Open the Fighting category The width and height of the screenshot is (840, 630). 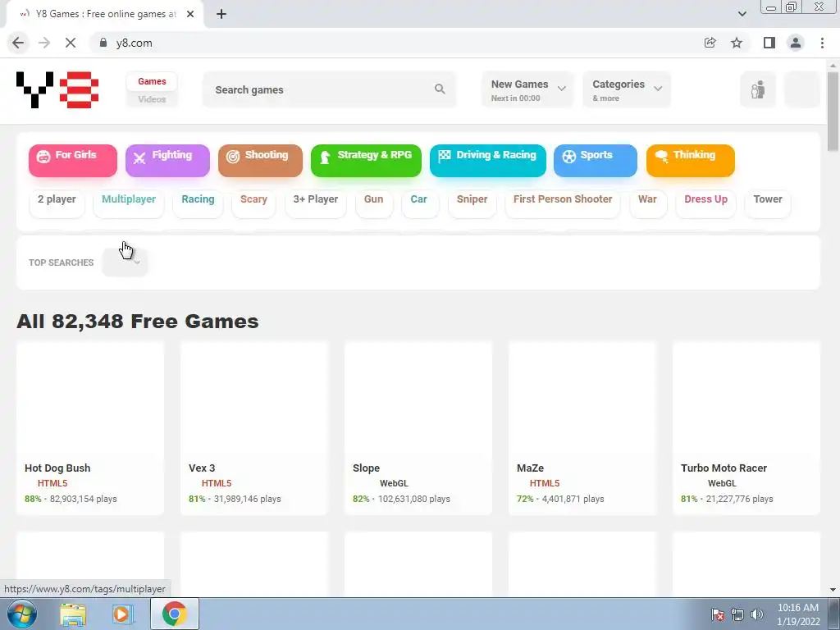[x=167, y=160]
